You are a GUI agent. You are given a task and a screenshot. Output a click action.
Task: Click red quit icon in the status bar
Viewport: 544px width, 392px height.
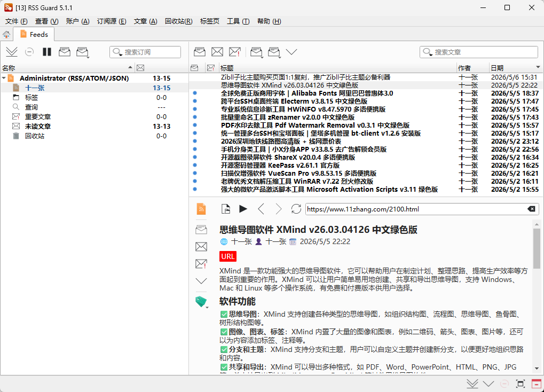pos(537,383)
